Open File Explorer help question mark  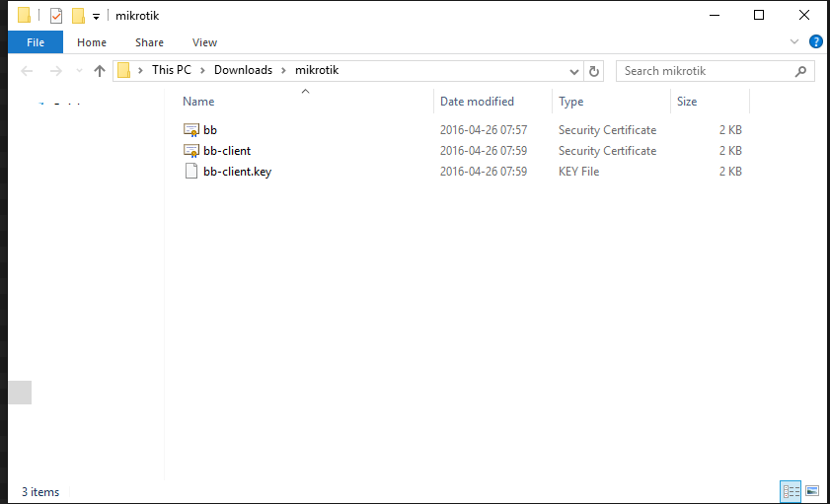[816, 41]
